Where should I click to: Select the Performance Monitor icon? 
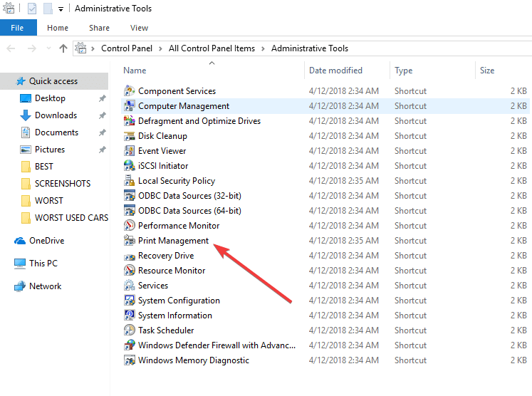pyautogui.click(x=130, y=225)
